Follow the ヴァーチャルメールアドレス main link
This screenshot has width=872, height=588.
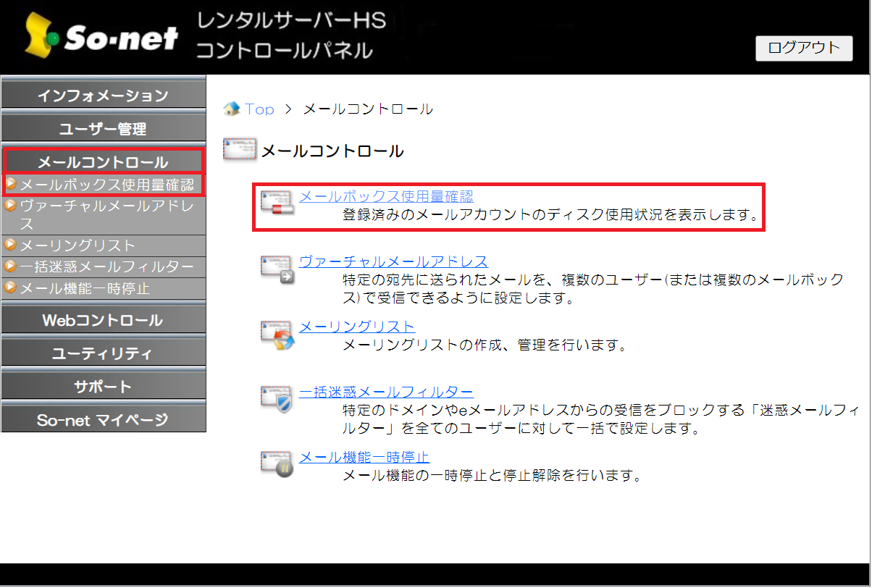tap(393, 261)
